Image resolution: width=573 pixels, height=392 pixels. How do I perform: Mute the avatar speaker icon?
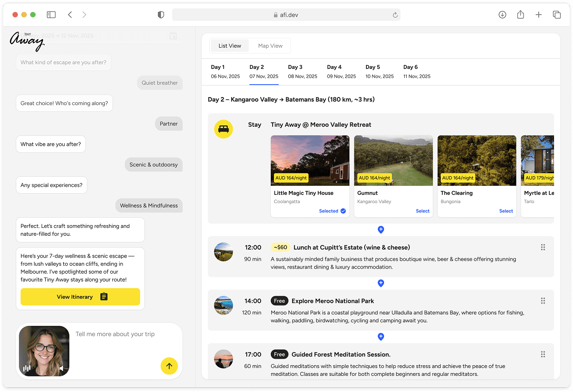[x=62, y=368]
